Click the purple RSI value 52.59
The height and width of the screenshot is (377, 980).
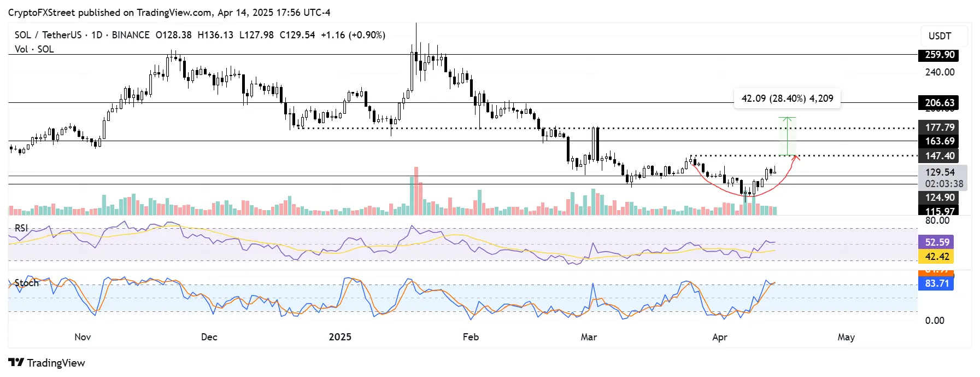pyautogui.click(x=936, y=242)
